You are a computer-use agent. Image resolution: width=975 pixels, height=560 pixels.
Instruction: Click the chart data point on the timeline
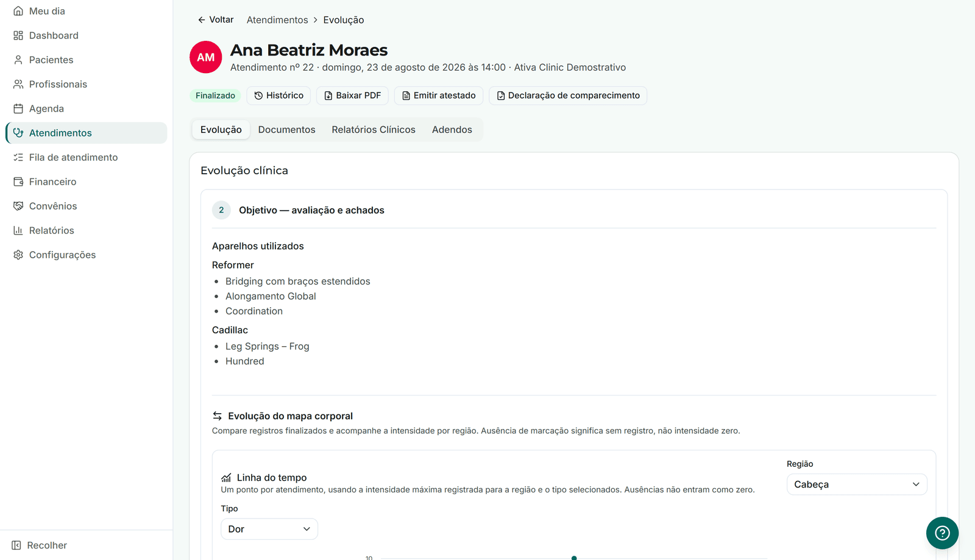(574, 558)
